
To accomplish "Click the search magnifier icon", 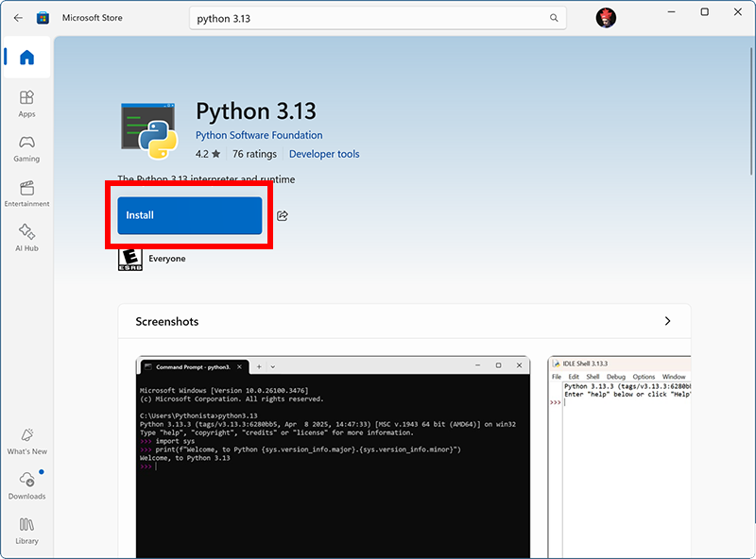I will click(x=554, y=17).
